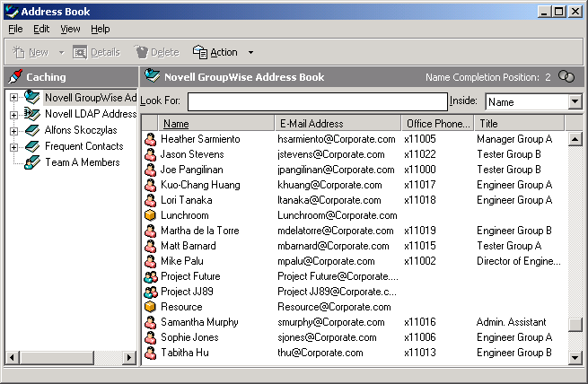Screen dimensions: 588x384
Task: Click the user icon for Heather Sarmiento
Action: pyautogui.click(x=151, y=139)
